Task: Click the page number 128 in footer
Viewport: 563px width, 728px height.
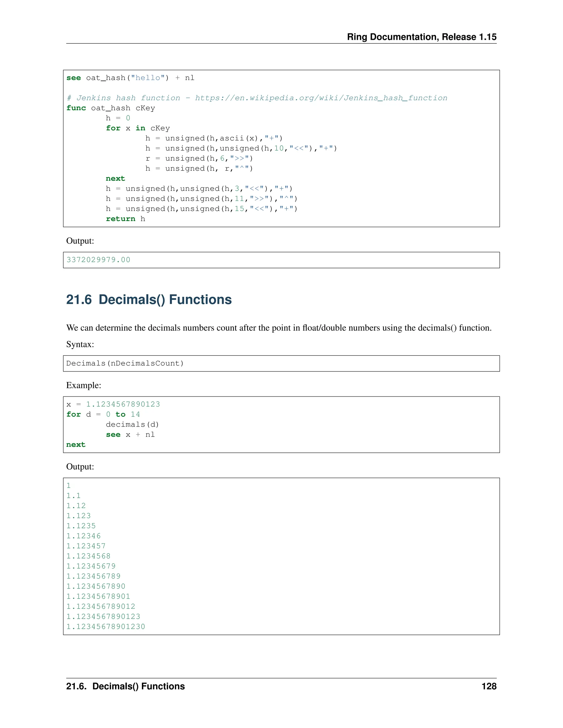Action: pyautogui.click(x=489, y=686)
